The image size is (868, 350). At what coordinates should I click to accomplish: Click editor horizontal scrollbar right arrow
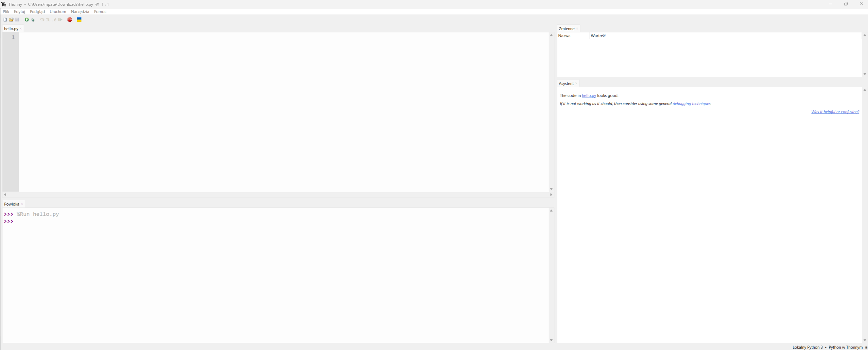pyautogui.click(x=551, y=195)
